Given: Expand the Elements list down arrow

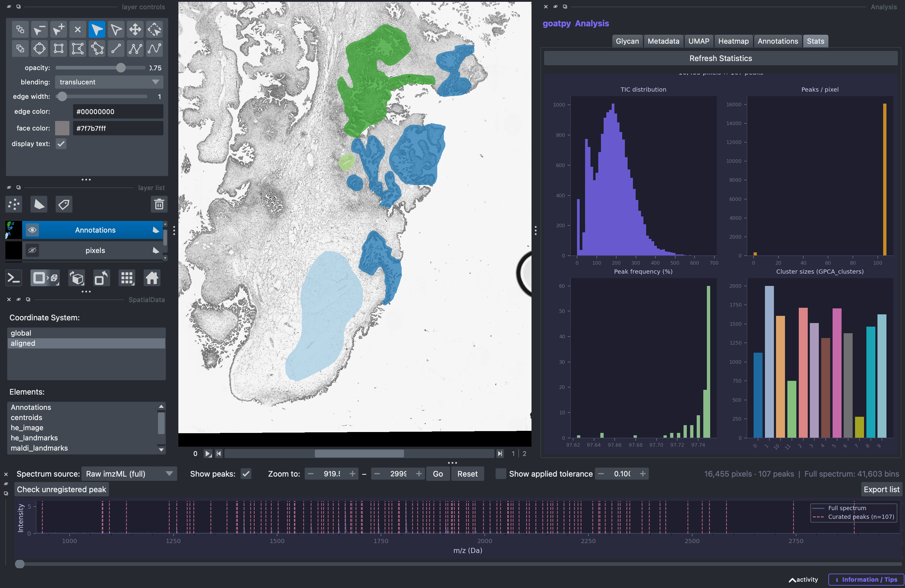Looking at the screenshot, I should (161, 450).
